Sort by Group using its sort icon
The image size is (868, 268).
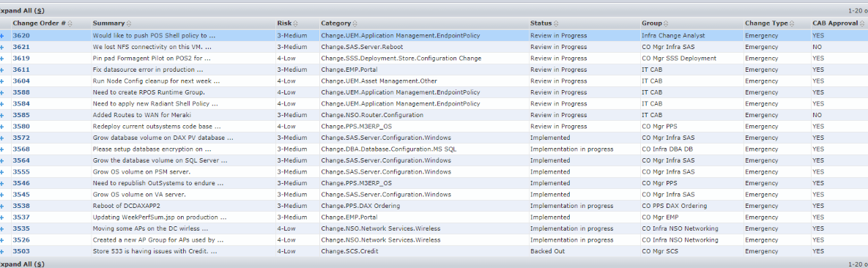click(667, 23)
